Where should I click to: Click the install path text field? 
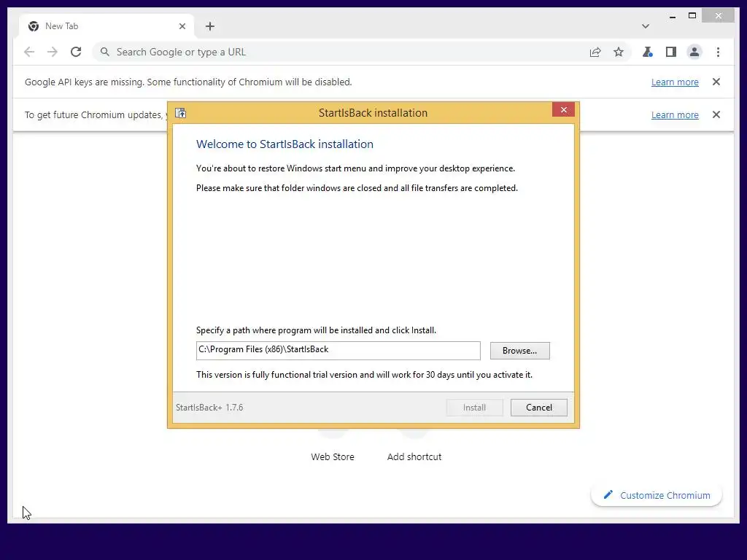pyautogui.click(x=338, y=351)
